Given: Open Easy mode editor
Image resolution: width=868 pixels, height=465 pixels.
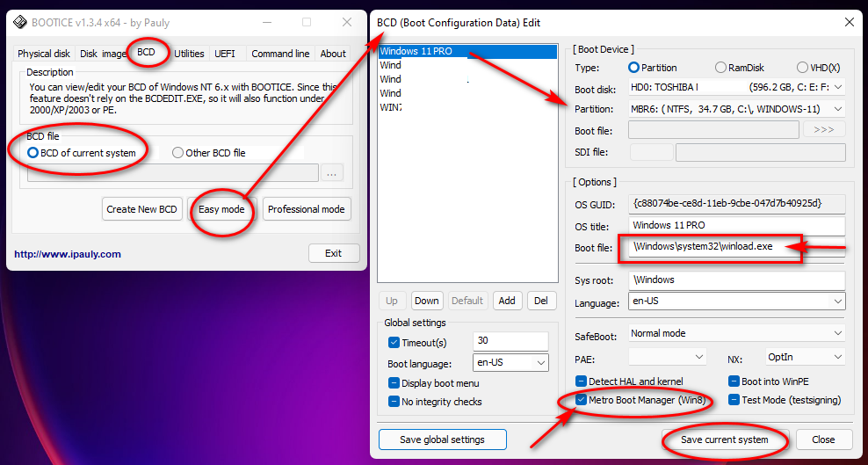Looking at the screenshot, I should point(221,209).
